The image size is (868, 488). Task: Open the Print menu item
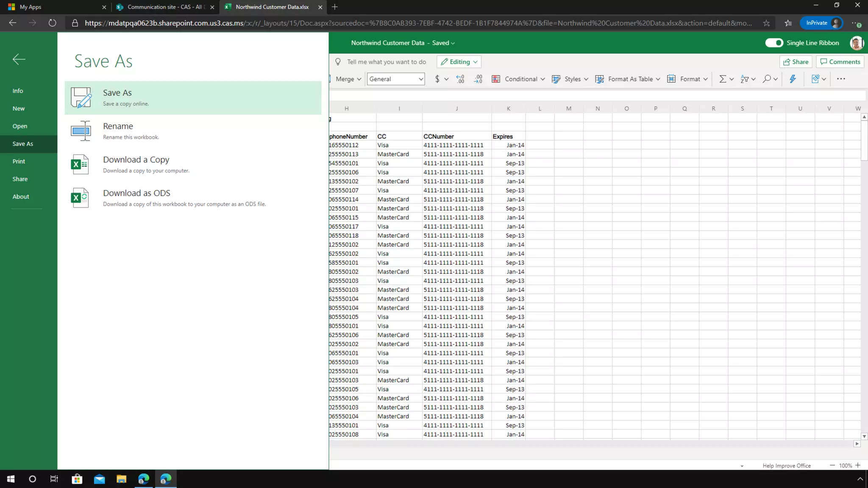(19, 161)
